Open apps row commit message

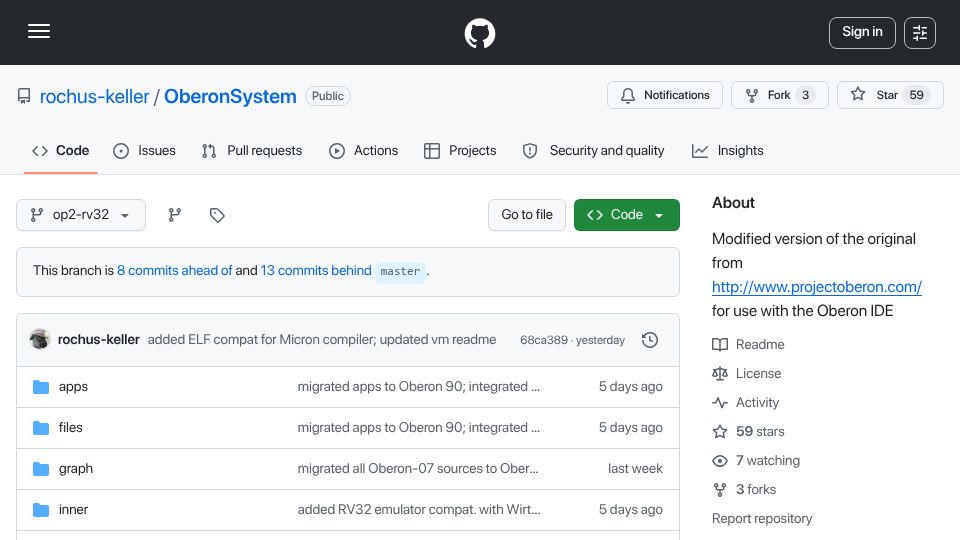click(419, 387)
